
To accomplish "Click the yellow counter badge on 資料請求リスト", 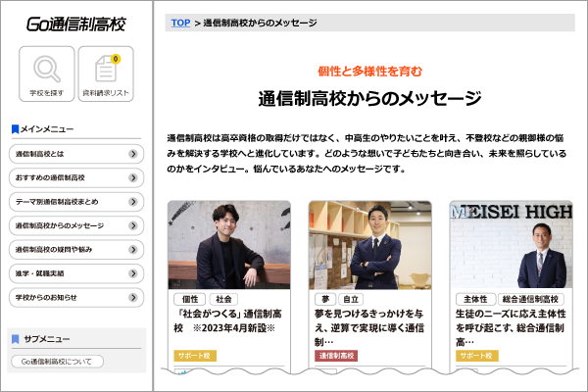I will pyautogui.click(x=116, y=59).
